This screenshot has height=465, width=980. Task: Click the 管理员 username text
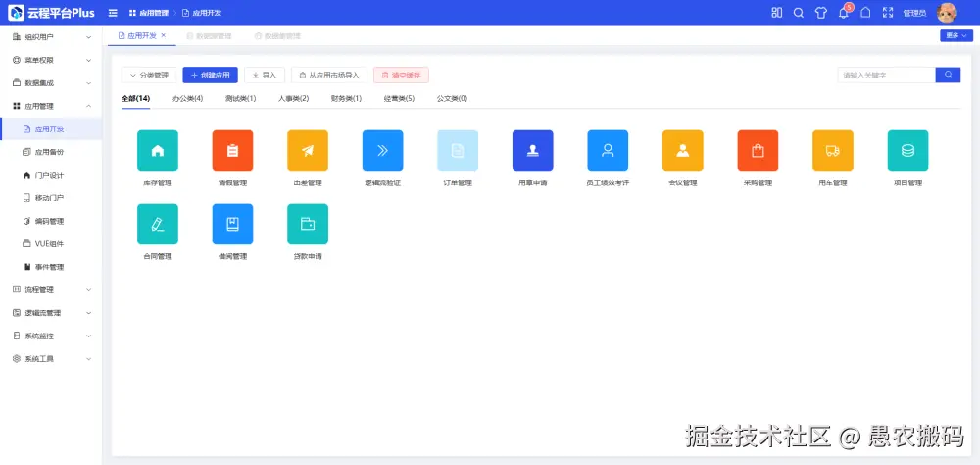[914, 13]
